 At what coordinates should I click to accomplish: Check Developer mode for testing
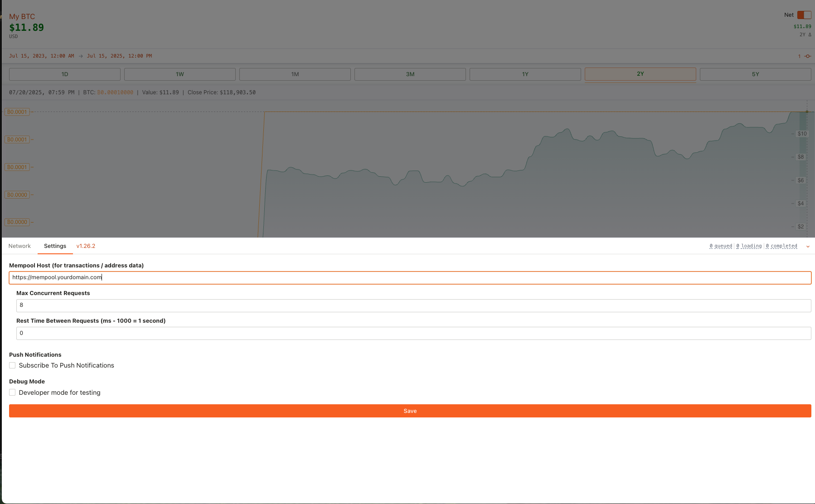click(12, 393)
